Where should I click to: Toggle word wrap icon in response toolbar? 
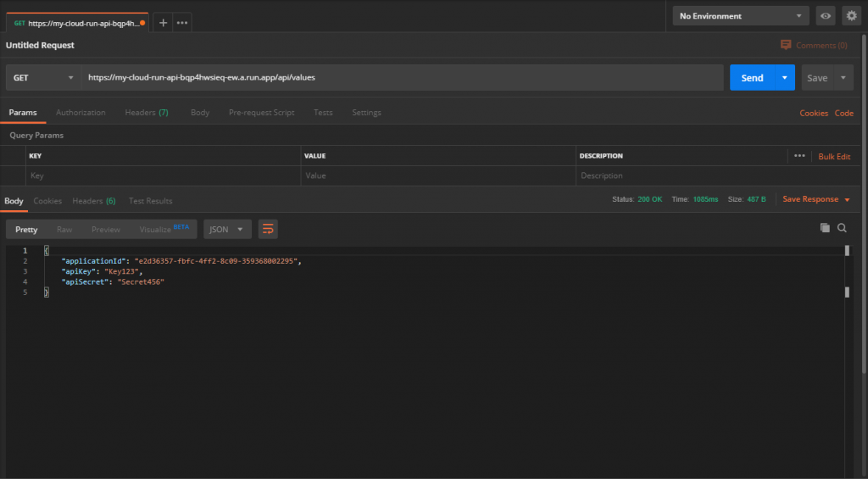tap(268, 229)
